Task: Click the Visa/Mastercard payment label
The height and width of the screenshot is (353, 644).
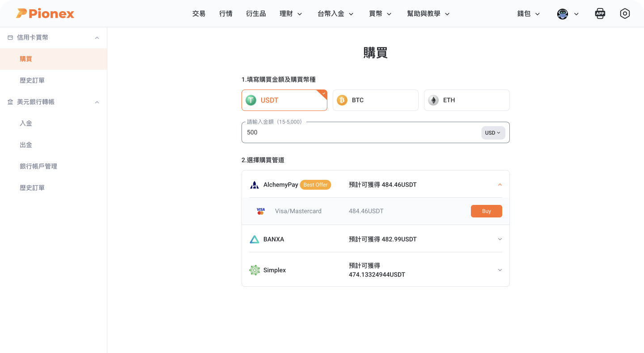Action: 298,211
